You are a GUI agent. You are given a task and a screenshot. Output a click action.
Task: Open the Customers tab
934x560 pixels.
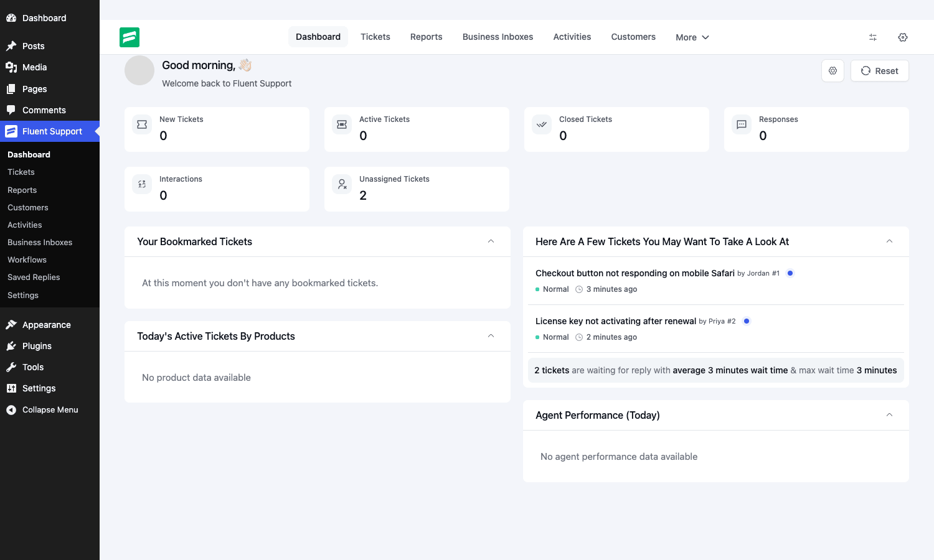tap(633, 37)
